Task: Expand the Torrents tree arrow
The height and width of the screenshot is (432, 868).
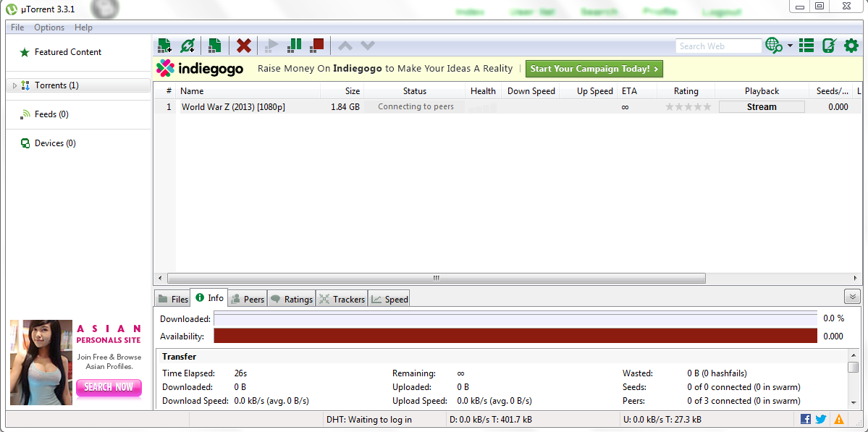Action: [15, 85]
